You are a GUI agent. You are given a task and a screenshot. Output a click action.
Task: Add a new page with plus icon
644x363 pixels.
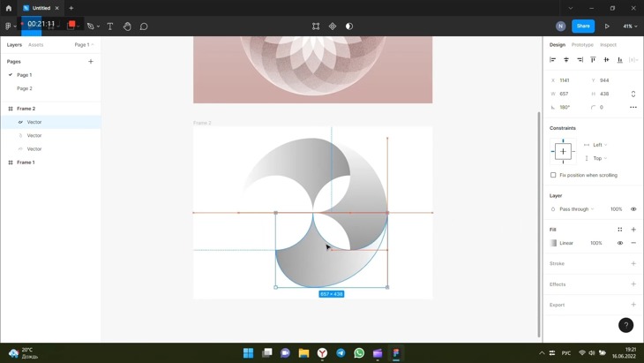coord(91,62)
